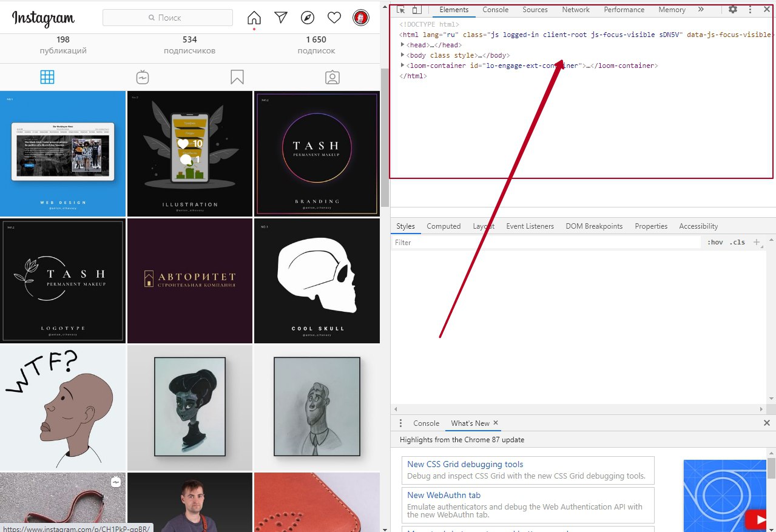Image resolution: width=776 pixels, height=532 pixels.
Task: Switch to the IGTV tab icon
Action: pos(143,77)
